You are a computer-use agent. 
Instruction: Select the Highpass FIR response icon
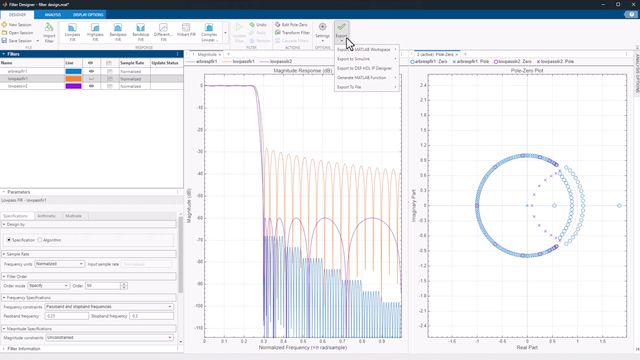[x=95, y=28]
